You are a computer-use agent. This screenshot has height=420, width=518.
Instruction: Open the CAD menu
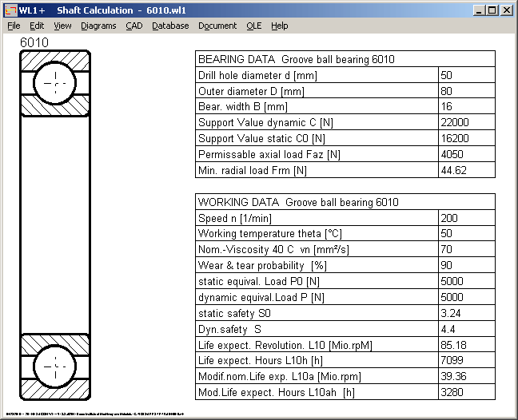(x=134, y=26)
